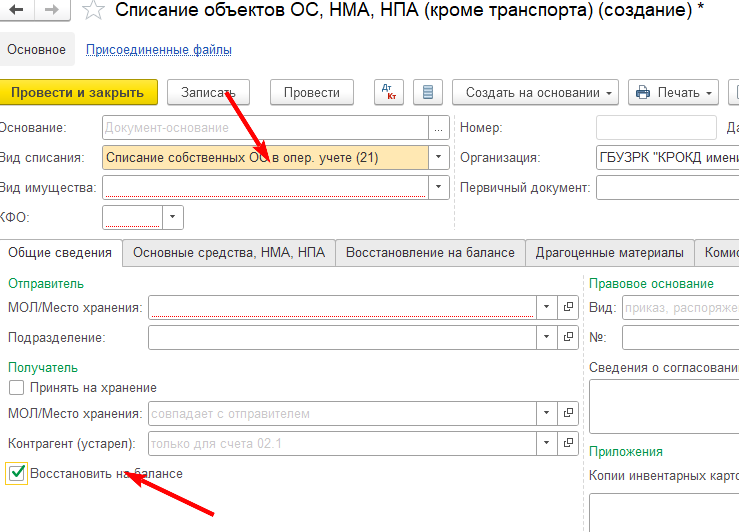This screenshot has height=532, width=739.
Task: Open the КФО dropdown list
Action: click(173, 217)
